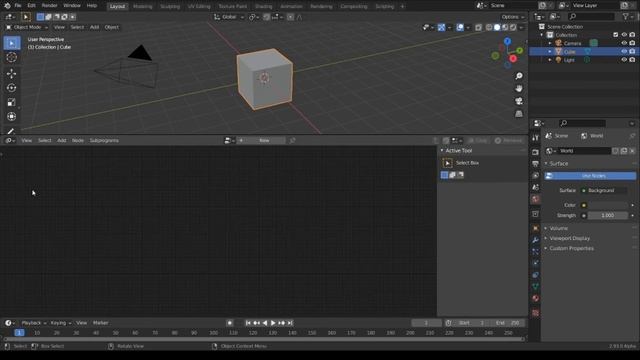Click the Use Nodes button
This screenshot has width=640, height=360.
point(590,176)
